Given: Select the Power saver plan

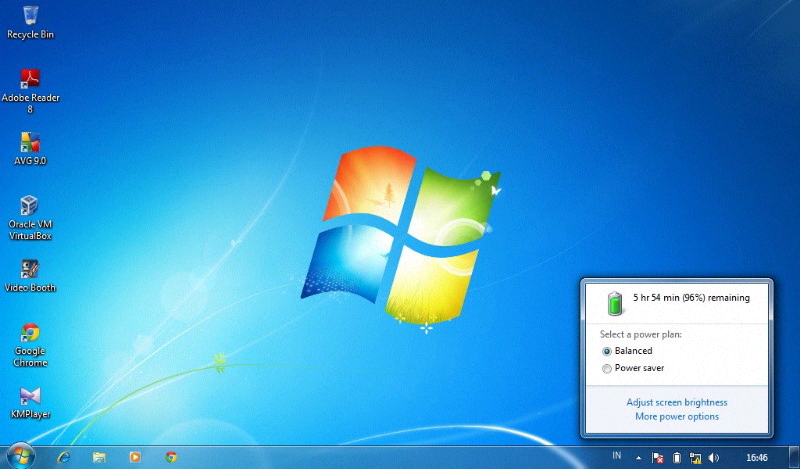Looking at the screenshot, I should [x=633, y=368].
